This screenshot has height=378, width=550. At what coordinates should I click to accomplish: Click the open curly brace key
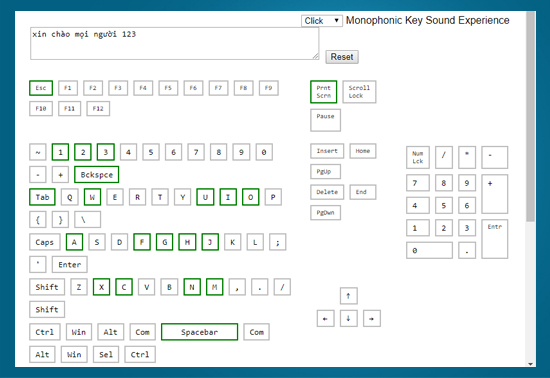pyautogui.click(x=38, y=220)
